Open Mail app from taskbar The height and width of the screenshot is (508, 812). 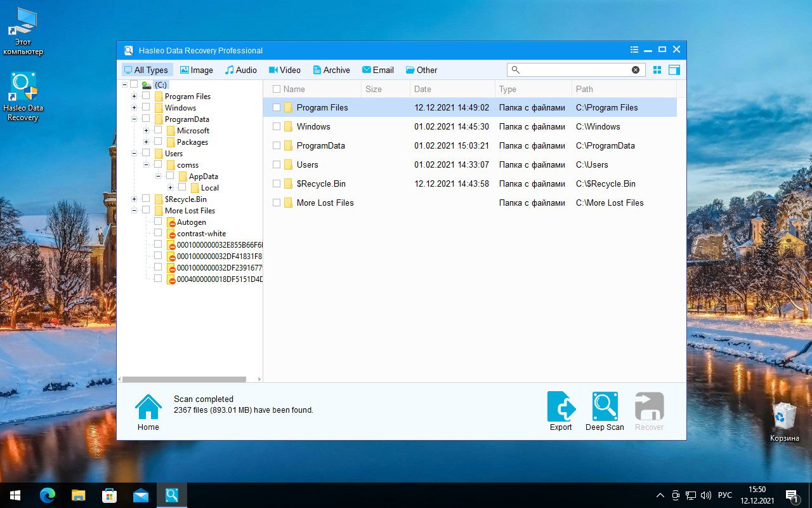tap(141, 495)
